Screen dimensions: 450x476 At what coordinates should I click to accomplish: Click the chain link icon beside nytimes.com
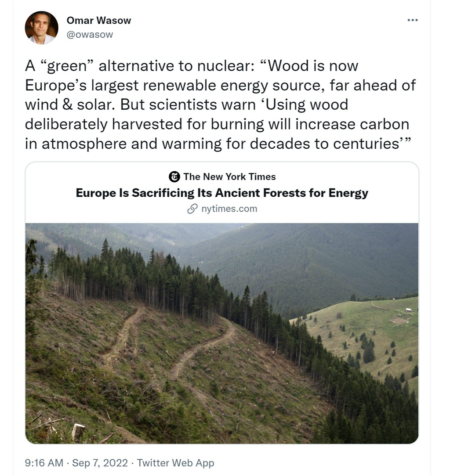pos(192,209)
